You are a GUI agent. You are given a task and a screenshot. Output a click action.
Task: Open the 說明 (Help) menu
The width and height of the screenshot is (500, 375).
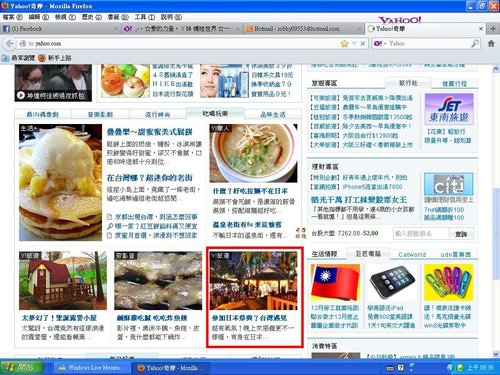point(171,17)
